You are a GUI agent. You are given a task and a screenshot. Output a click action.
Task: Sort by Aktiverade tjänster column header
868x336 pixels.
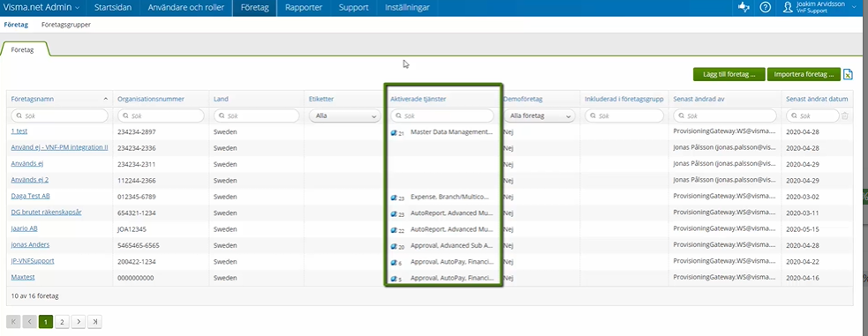click(418, 99)
